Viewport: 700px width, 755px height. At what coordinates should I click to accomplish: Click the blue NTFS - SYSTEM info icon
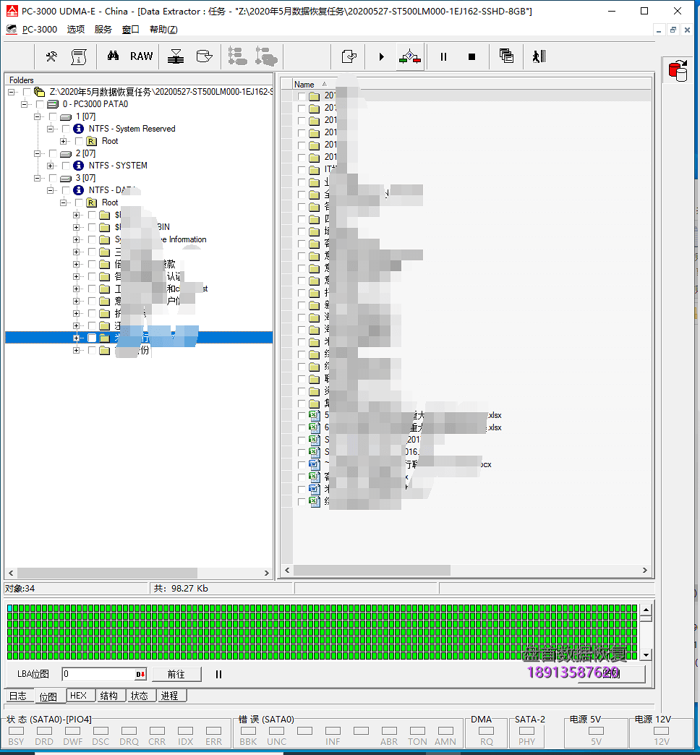click(79, 166)
